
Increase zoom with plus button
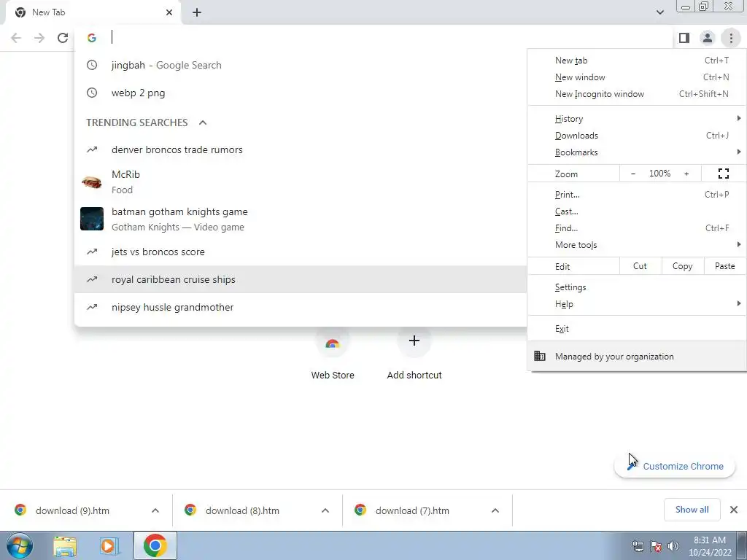tap(686, 174)
